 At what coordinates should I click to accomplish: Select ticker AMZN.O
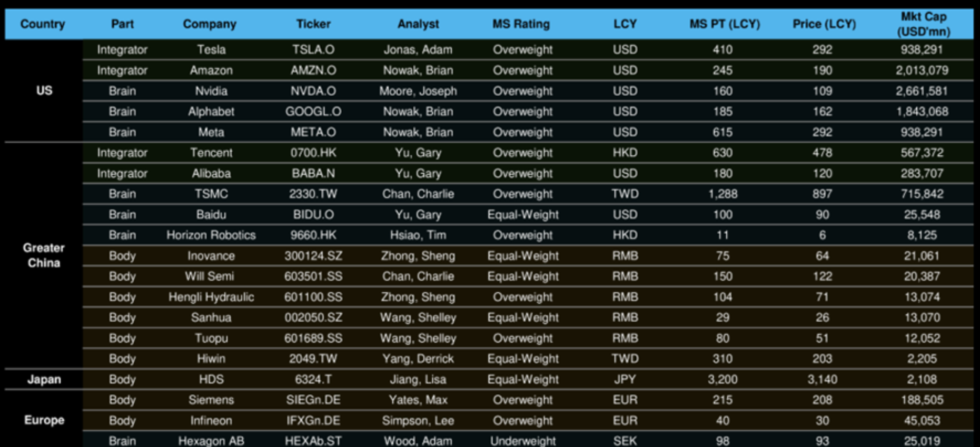pos(313,71)
